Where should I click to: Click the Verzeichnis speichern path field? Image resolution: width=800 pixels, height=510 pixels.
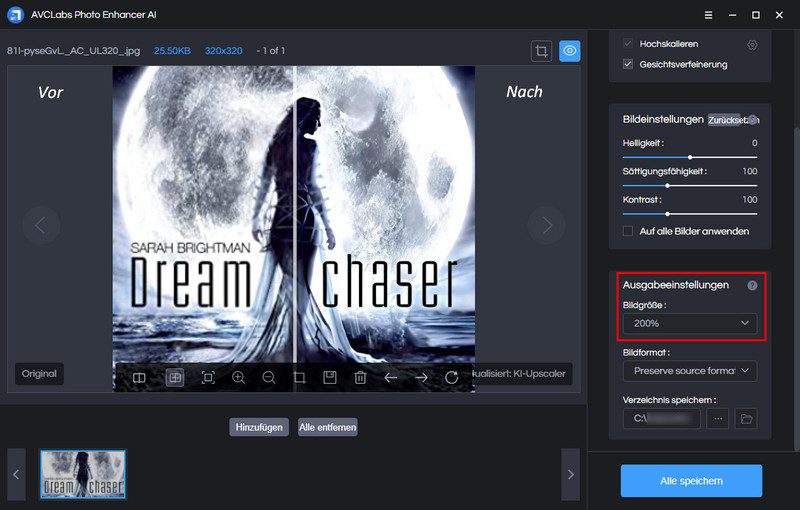[x=662, y=419]
